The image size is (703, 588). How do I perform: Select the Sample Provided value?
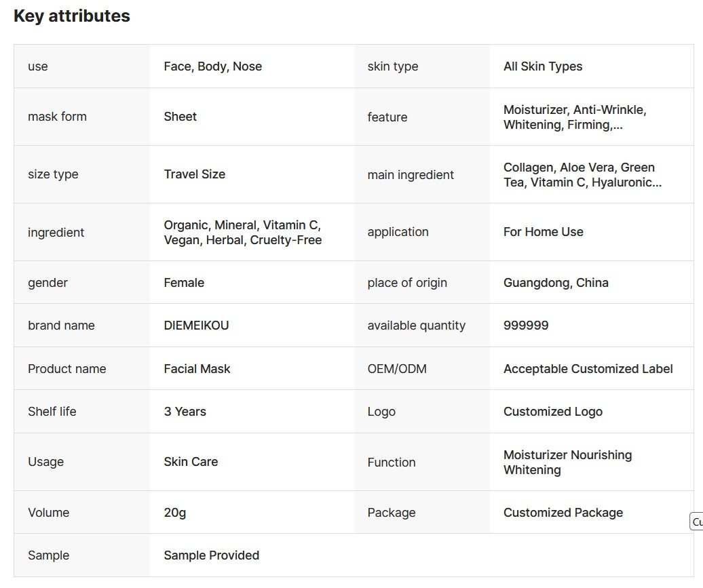pos(211,555)
